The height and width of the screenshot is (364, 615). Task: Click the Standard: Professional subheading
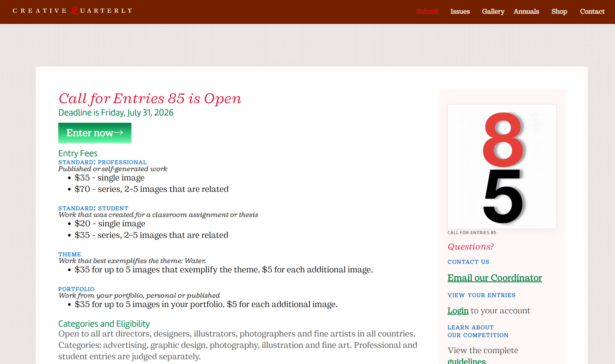pyautogui.click(x=102, y=162)
